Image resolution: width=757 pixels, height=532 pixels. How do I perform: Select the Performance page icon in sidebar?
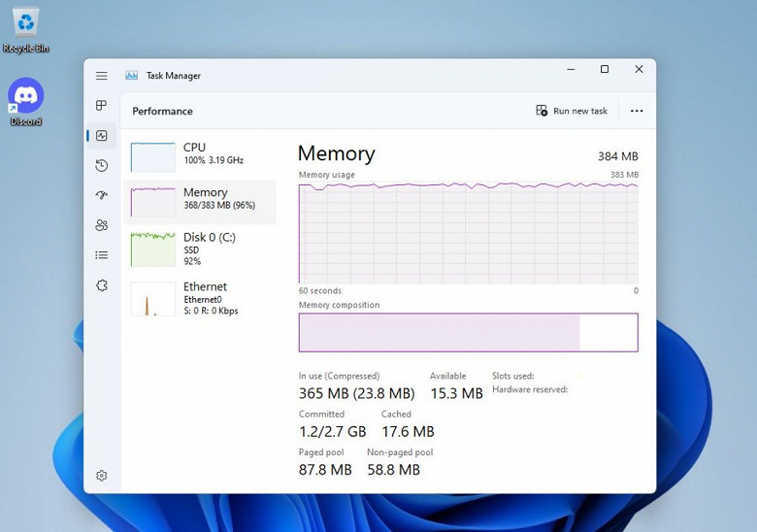point(102,136)
